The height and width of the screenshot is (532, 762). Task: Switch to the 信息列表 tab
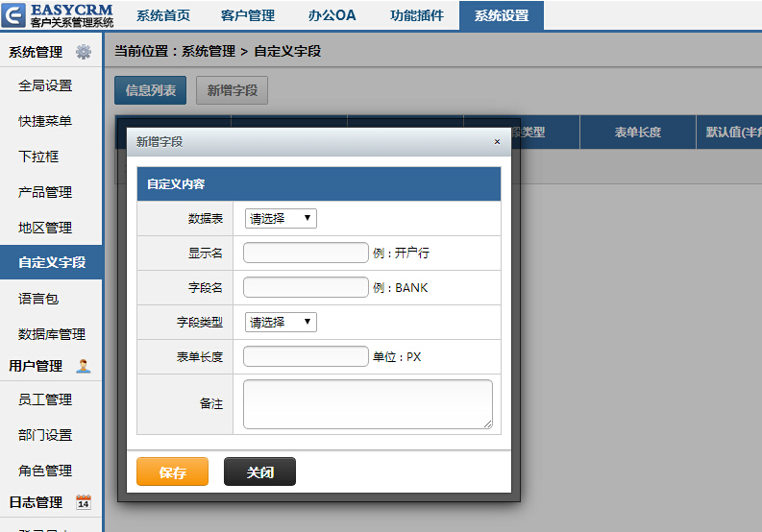(x=151, y=90)
